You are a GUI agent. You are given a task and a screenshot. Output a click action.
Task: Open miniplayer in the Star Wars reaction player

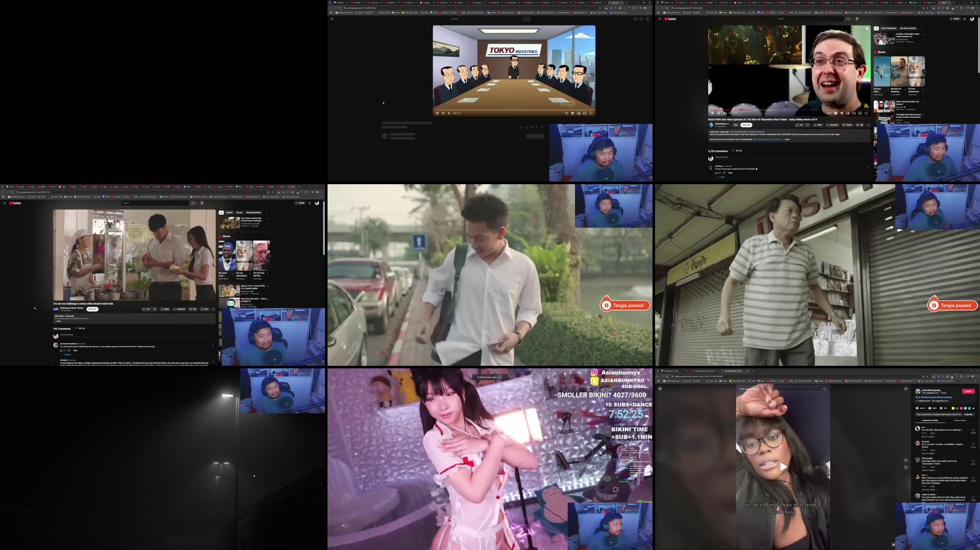click(x=848, y=113)
